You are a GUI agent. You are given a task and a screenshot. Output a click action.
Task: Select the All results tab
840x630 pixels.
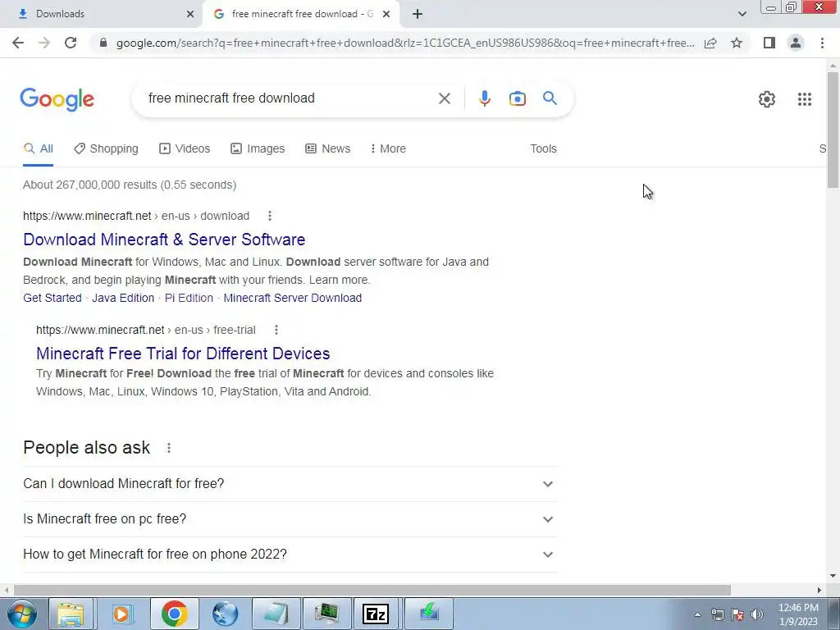tap(39, 149)
